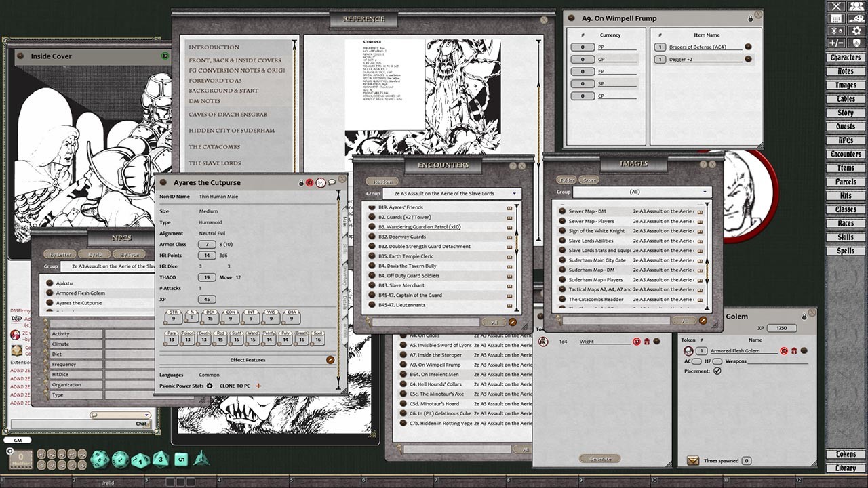Click the lock icon on A9. On Wimpell Frump window
868x488 pixels.
click(751, 18)
